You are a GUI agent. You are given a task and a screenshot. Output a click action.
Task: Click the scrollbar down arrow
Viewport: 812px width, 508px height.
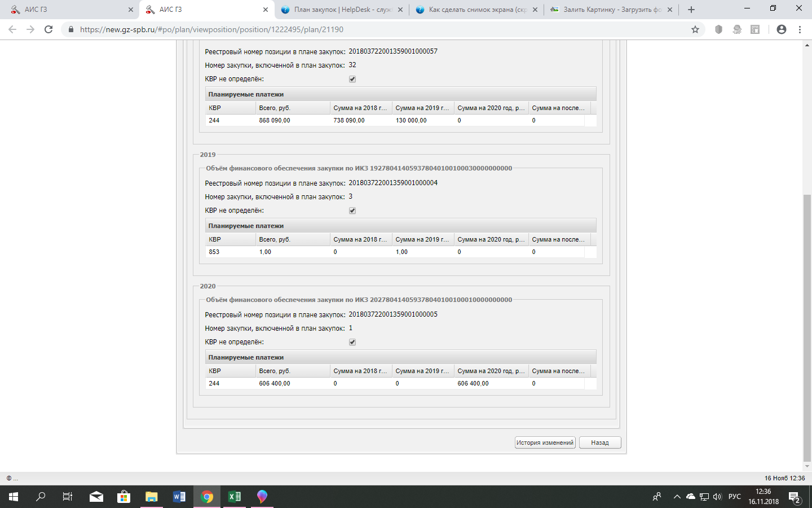tap(807, 466)
